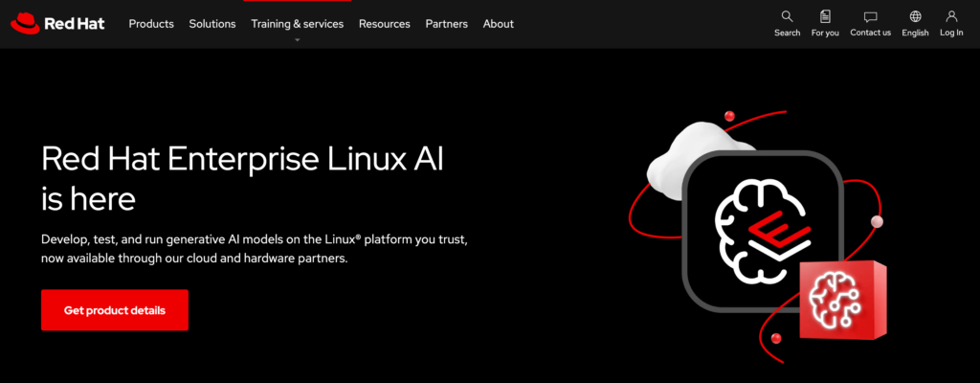
Task: Click the Log In user icon
Action: pos(951,16)
